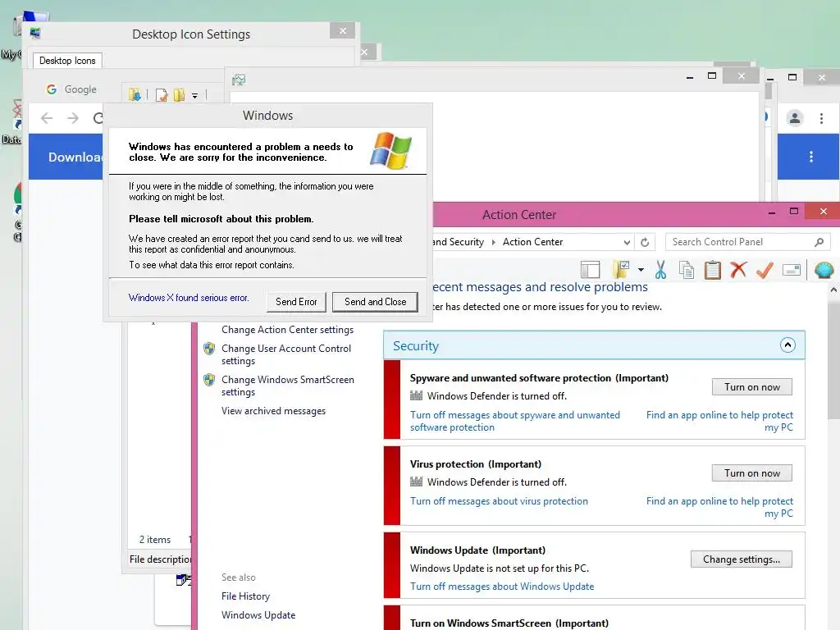This screenshot has height=630, width=840.
Task: Click the magnifier icon in Search Control Panel box
Action: coord(819,242)
